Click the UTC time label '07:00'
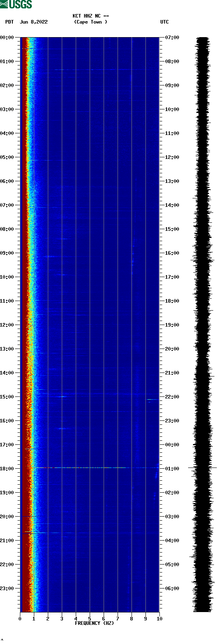The width and height of the screenshot is (220, 644). point(172,38)
